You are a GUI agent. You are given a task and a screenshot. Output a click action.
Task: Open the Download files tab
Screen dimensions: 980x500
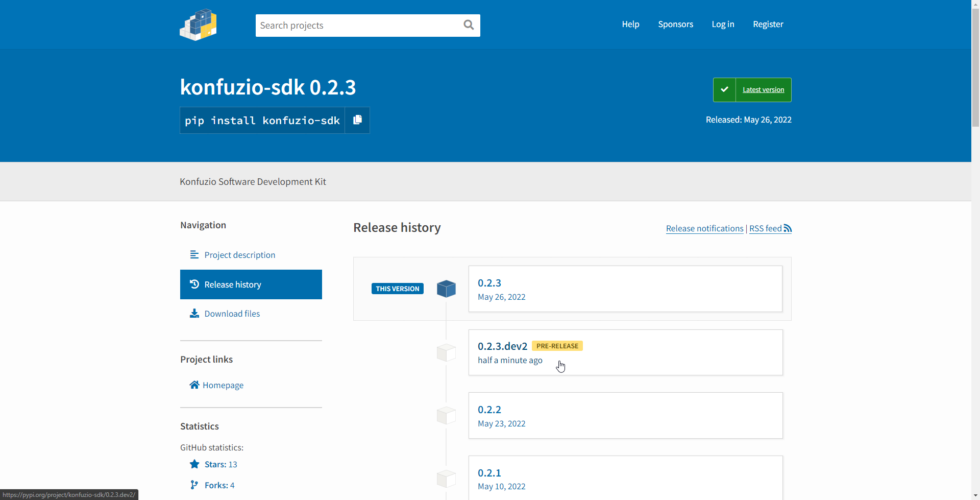[x=251, y=314]
